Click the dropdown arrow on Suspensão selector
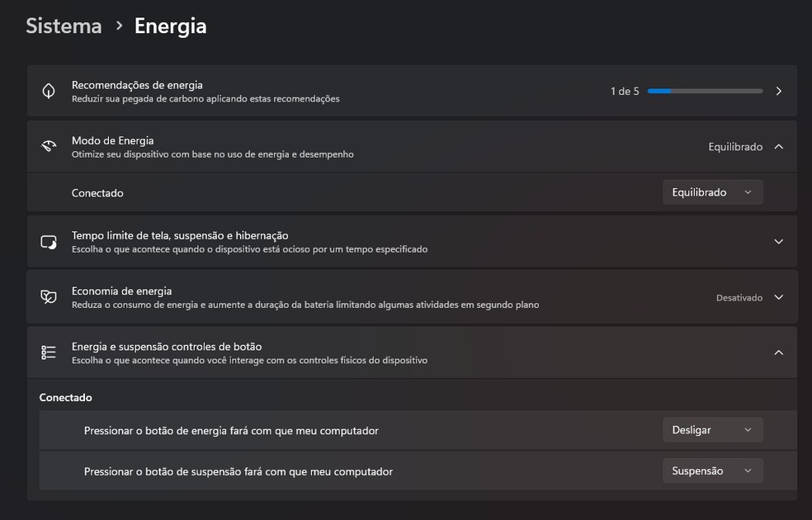812x520 pixels. tap(749, 470)
